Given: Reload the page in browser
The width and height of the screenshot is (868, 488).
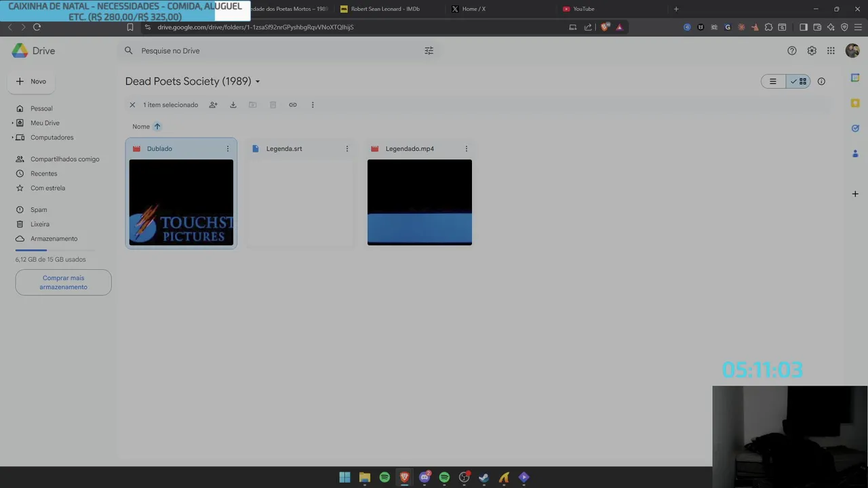Looking at the screenshot, I should (37, 27).
